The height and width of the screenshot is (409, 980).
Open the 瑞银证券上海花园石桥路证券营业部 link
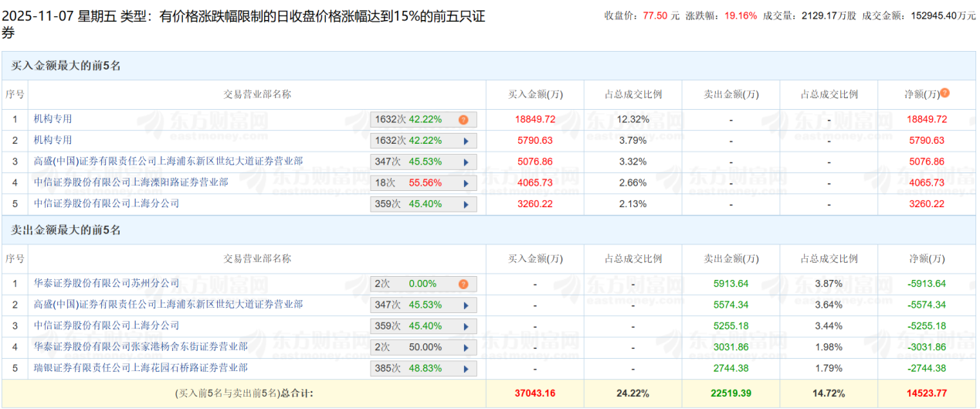coord(141,368)
